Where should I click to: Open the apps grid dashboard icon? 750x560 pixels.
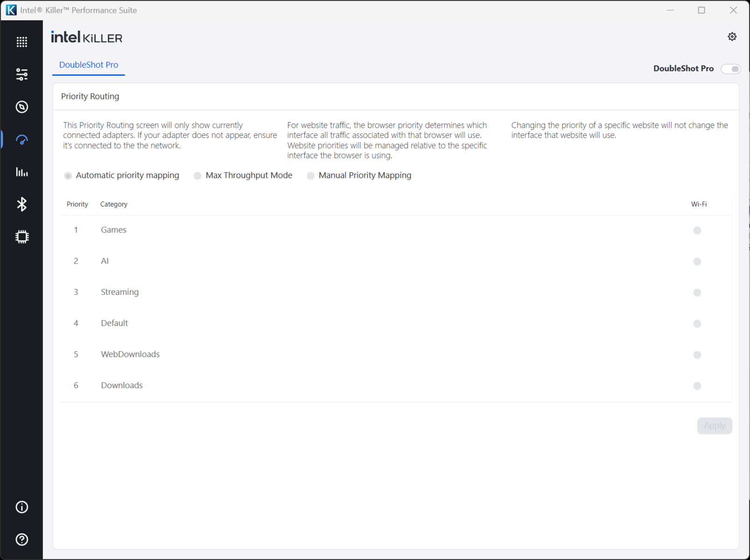(x=22, y=42)
